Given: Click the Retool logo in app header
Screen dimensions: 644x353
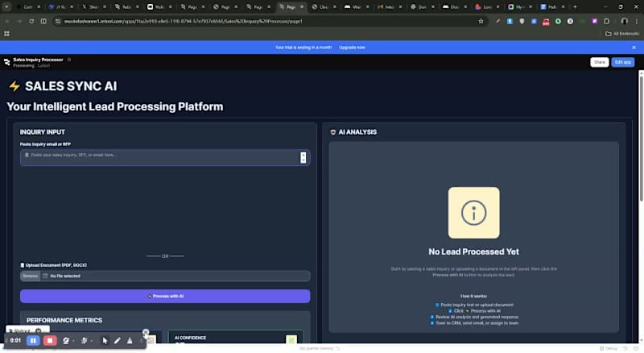Looking at the screenshot, I should (6, 62).
